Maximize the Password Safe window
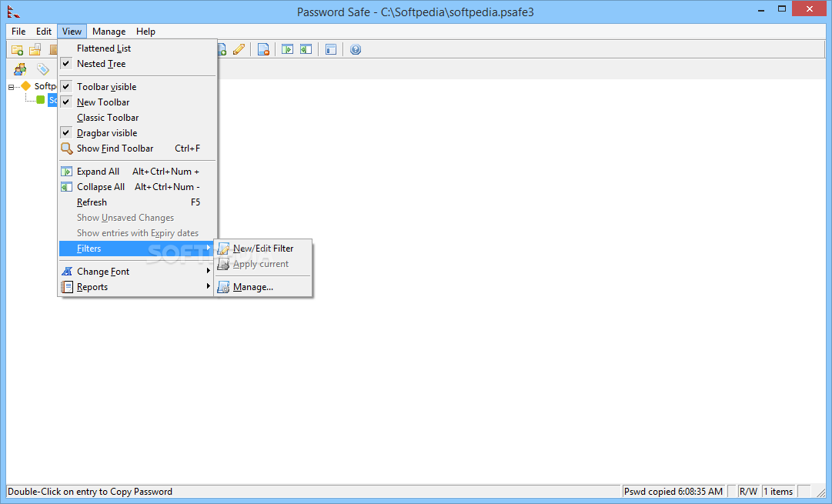Viewport: 832px width, 504px height. (782, 8)
